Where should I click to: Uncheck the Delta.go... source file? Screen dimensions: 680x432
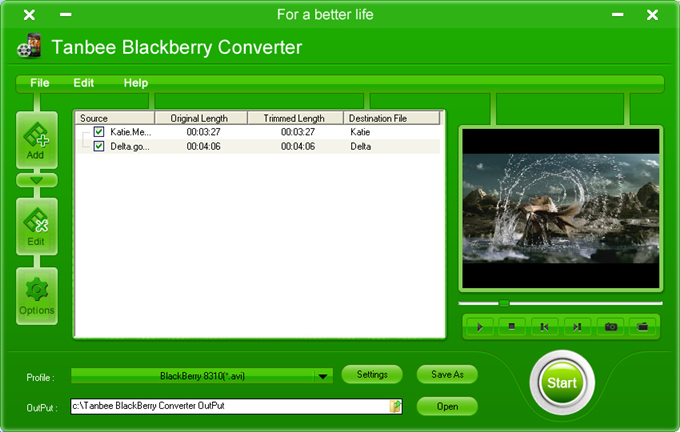pyautogui.click(x=99, y=146)
